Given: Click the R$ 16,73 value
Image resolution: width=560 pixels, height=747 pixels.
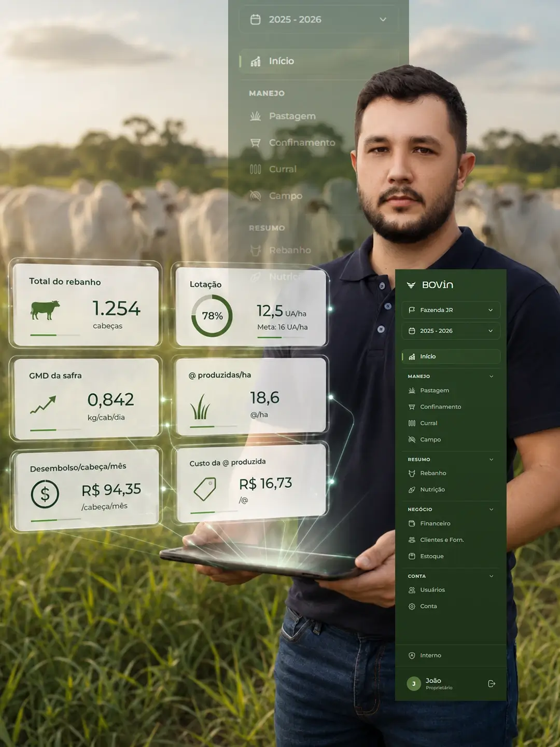Looking at the screenshot, I should [x=265, y=484].
